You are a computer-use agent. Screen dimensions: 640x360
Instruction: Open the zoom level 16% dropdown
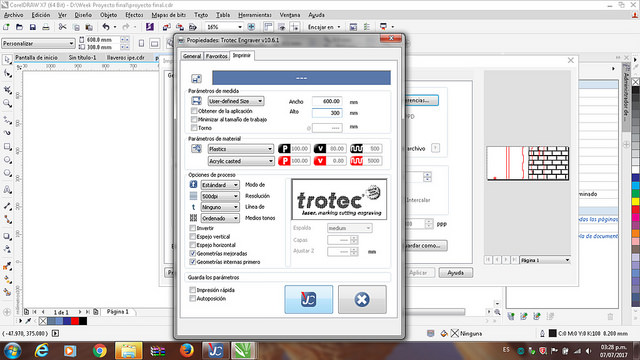pos(240,27)
